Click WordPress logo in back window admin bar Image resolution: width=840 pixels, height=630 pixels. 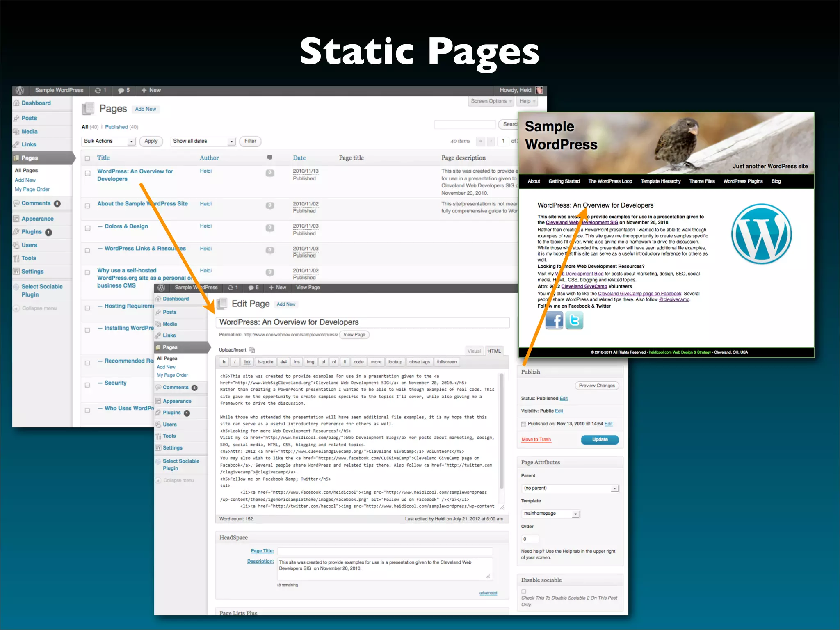20,90
